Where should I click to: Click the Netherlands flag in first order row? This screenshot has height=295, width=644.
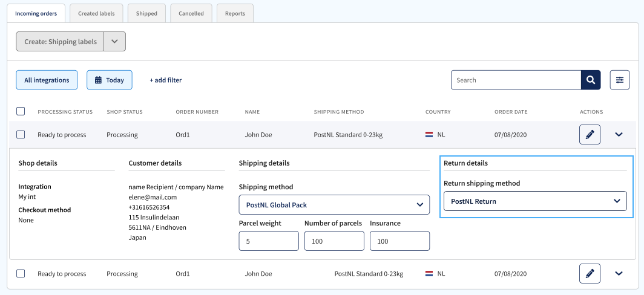(x=429, y=135)
